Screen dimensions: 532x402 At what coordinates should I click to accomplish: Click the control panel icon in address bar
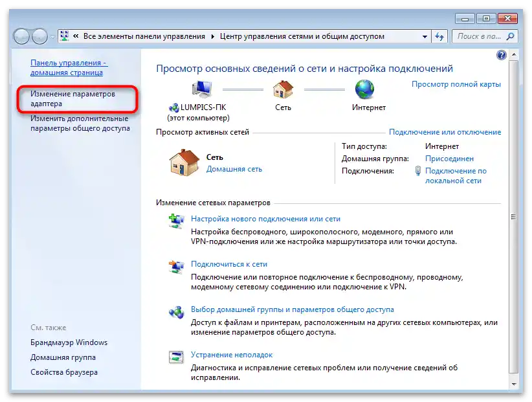[65, 36]
